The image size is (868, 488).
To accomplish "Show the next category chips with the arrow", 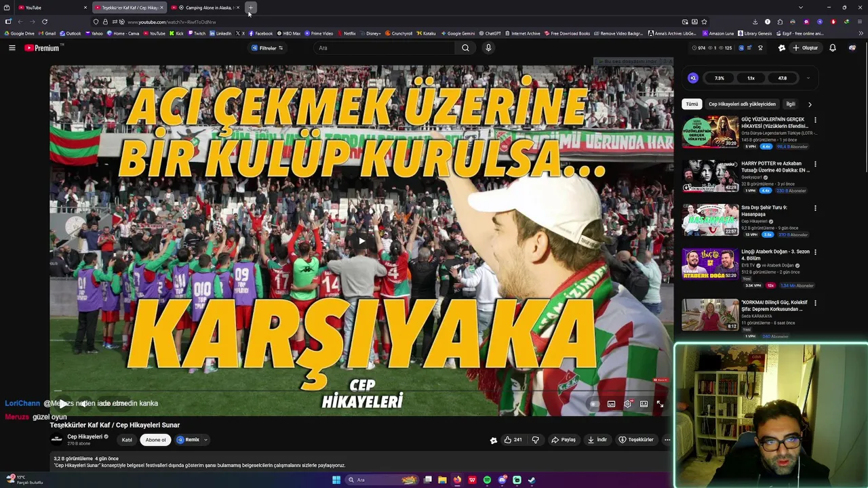I will click(809, 104).
